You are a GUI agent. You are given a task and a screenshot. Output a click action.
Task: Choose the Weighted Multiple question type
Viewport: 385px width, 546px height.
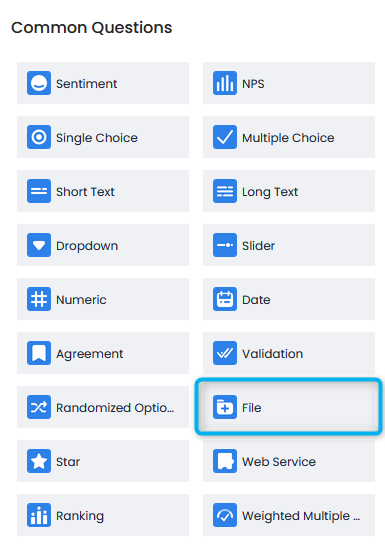289,515
